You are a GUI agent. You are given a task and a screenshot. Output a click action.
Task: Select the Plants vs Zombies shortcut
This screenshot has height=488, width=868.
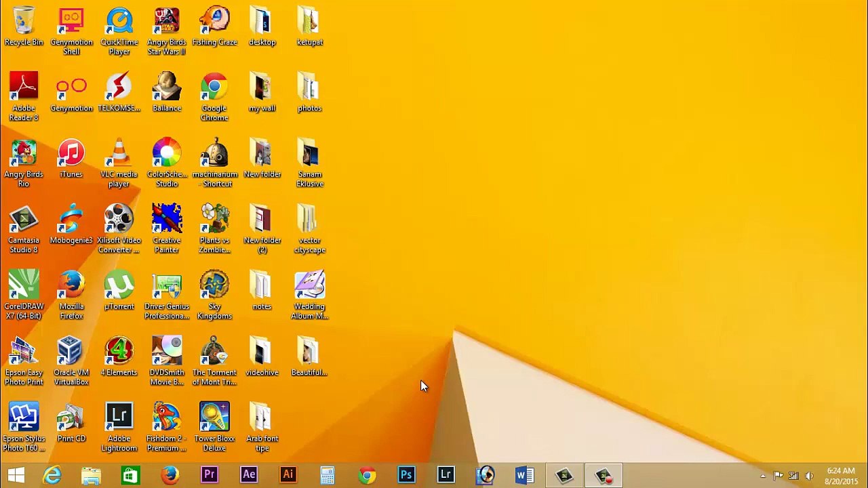214,230
